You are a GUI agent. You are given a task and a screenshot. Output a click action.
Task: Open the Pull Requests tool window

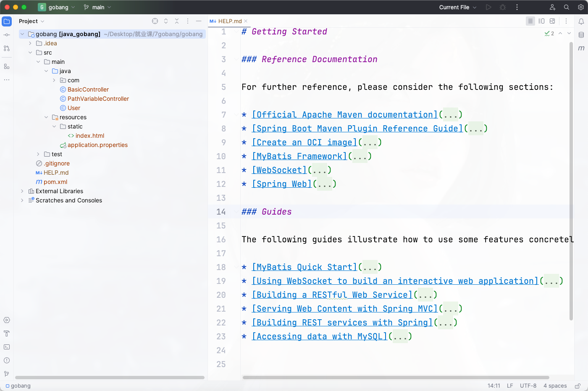pyautogui.click(x=7, y=48)
